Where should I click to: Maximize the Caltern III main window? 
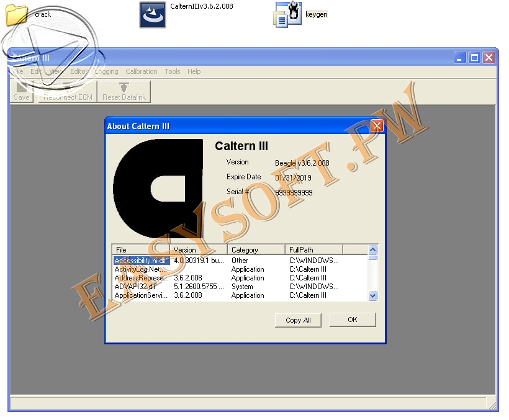coord(474,58)
